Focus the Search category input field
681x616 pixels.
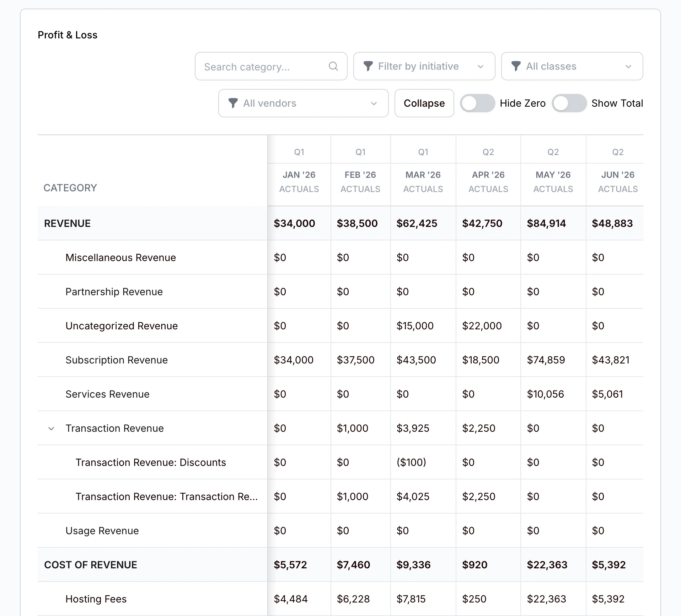coord(271,66)
